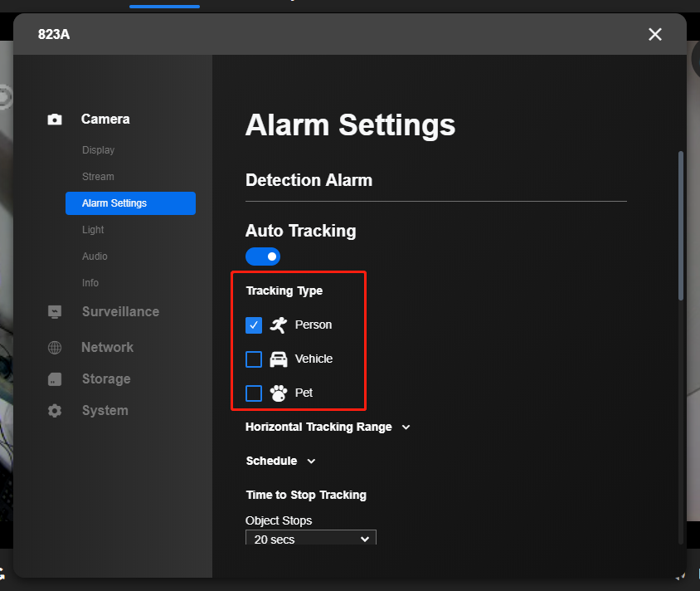The width and height of the screenshot is (700, 591).
Task: Click the Network globe icon
Action: click(55, 348)
